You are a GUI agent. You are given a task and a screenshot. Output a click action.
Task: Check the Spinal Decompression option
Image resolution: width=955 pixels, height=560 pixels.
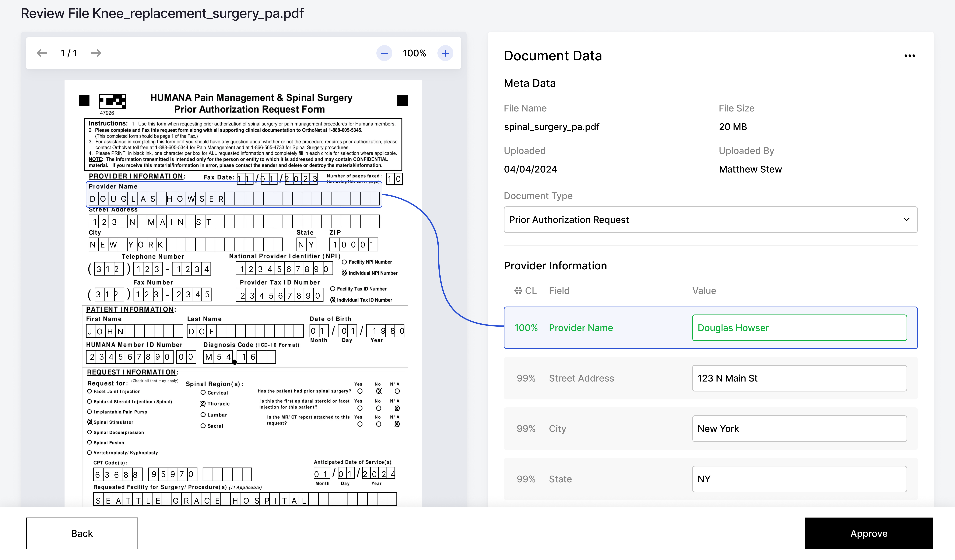pos(90,432)
